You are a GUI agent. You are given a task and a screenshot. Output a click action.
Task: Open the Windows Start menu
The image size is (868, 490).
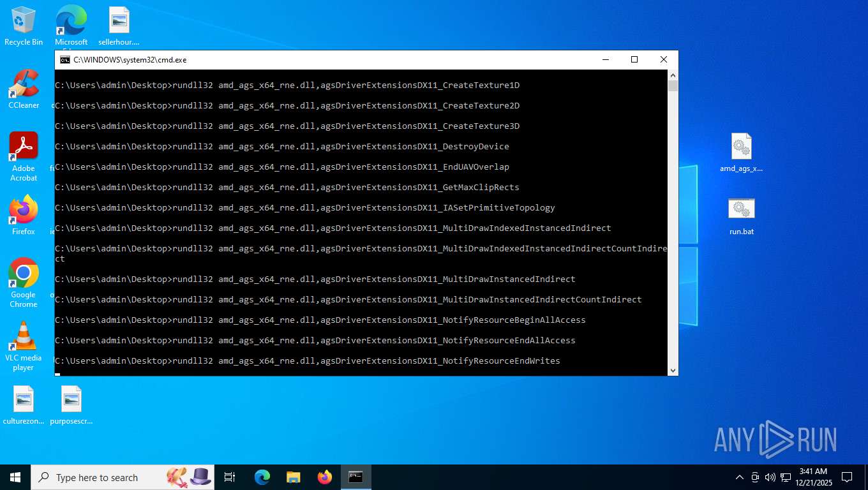point(15,477)
